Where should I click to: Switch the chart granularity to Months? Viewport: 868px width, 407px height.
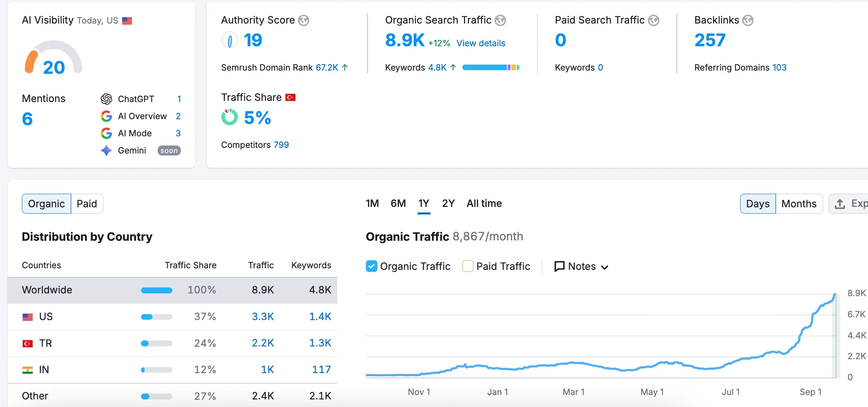(x=799, y=203)
